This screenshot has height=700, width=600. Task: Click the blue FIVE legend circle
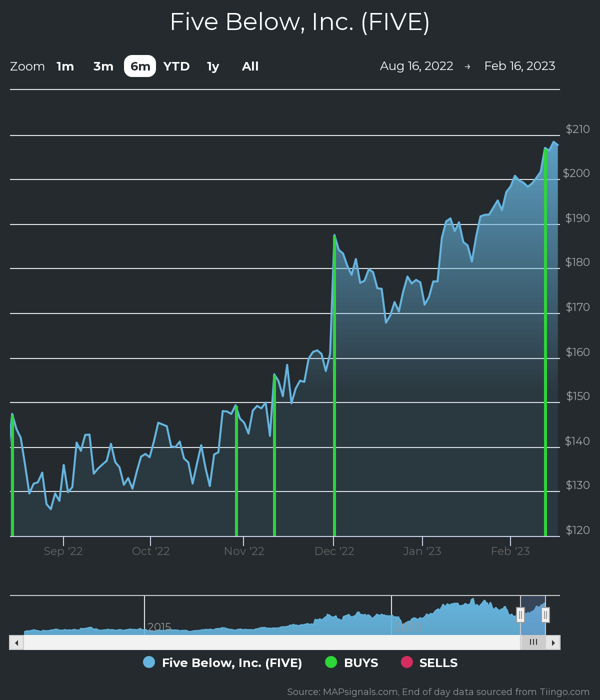pyautogui.click(x=149, y=662)
